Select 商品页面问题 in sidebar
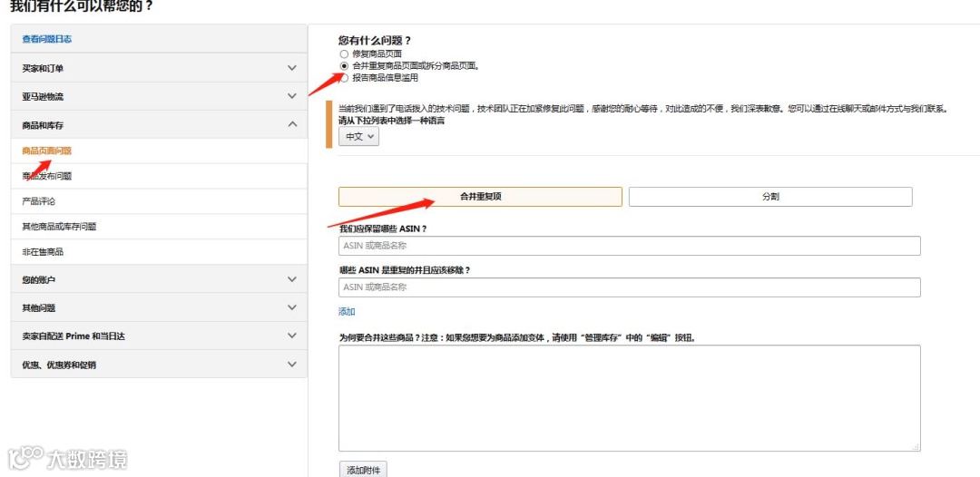This screenshot has width=980, height=477. tap(47, 151)
